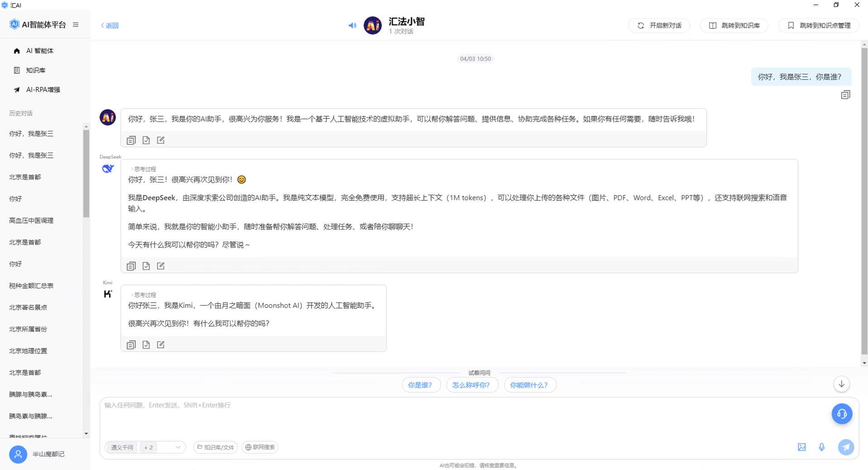868x470 pixels.
Task: Toggle the 联网搜索 web search option
Action: click(260, 447)
